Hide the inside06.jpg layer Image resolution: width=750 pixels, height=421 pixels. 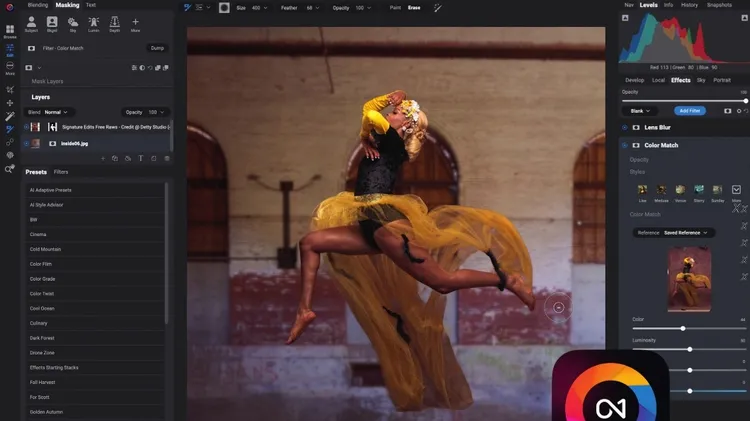click(27, 143)
